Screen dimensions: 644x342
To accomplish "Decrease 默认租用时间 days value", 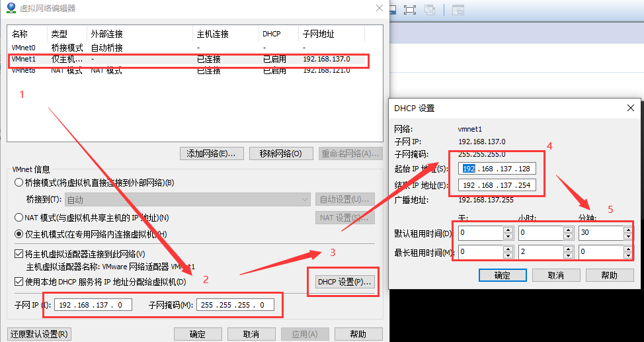I will point(508,236).
